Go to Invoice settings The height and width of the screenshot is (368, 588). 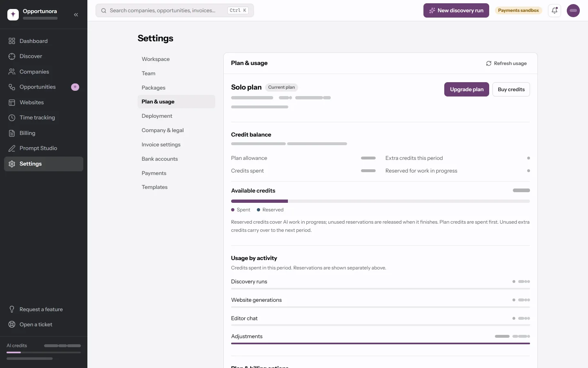[176, 144]
